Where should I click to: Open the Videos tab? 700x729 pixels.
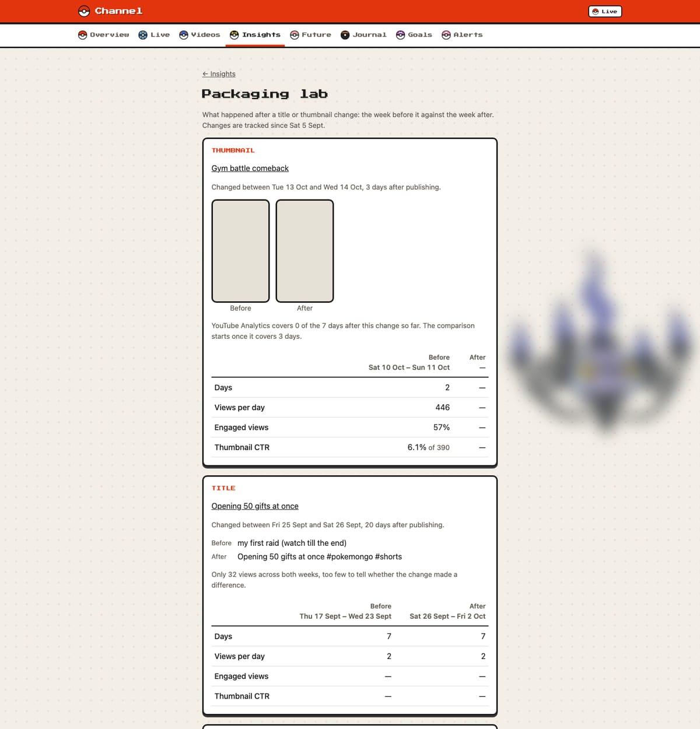pyautogui.click(x=200, y=35)
